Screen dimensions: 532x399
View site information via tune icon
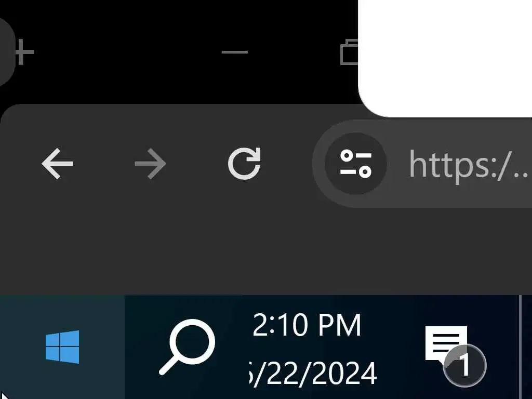point(355,164)
